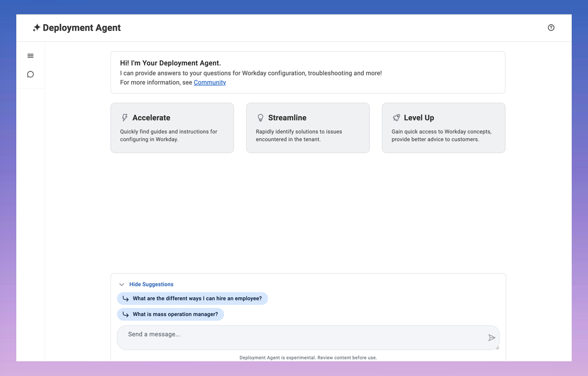The image size is (588, 376).
Task: Click the Deployment Agent header title
Action: tap(82, 28)
